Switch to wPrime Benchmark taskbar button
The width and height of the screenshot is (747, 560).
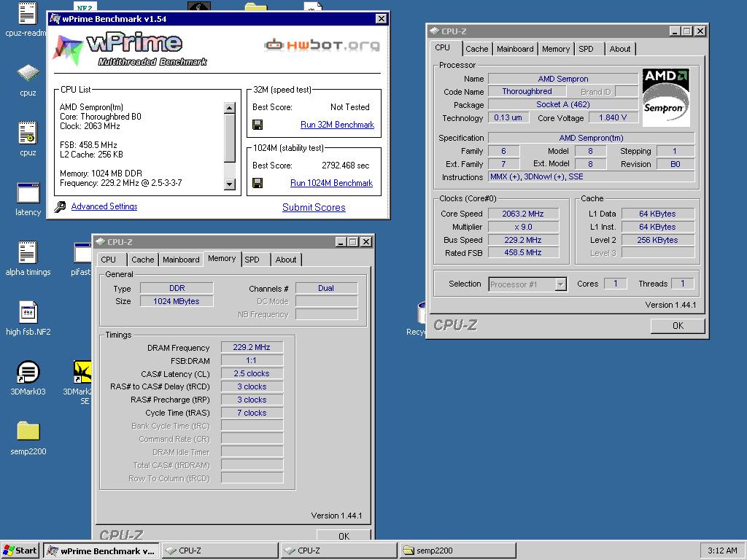101,551
